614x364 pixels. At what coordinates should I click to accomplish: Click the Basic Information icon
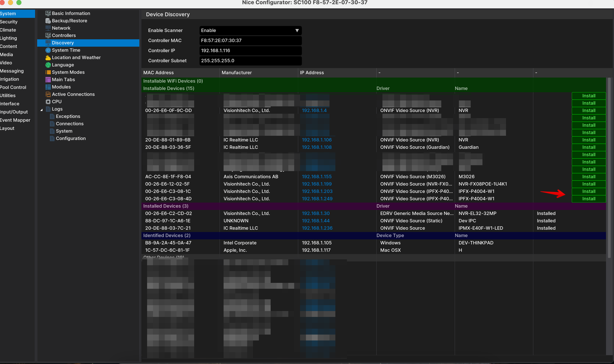pyautogui.click(x=48, y=13)
